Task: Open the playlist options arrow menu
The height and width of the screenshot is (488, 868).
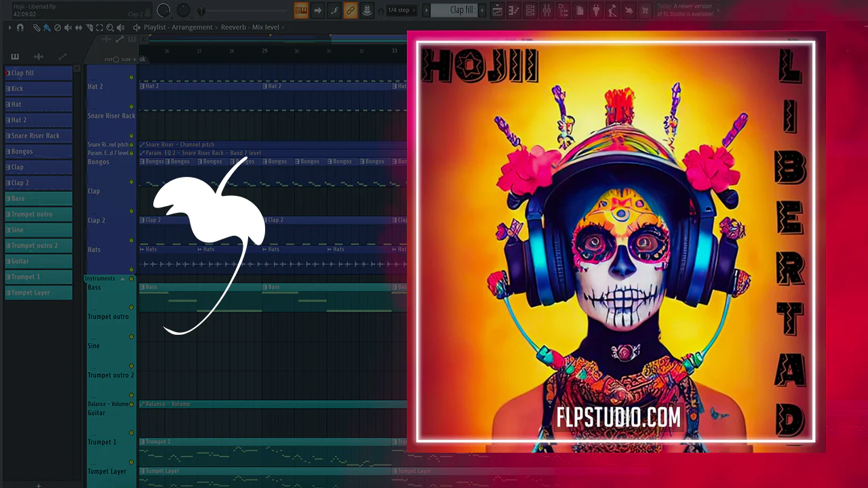Action: point(10,28)
